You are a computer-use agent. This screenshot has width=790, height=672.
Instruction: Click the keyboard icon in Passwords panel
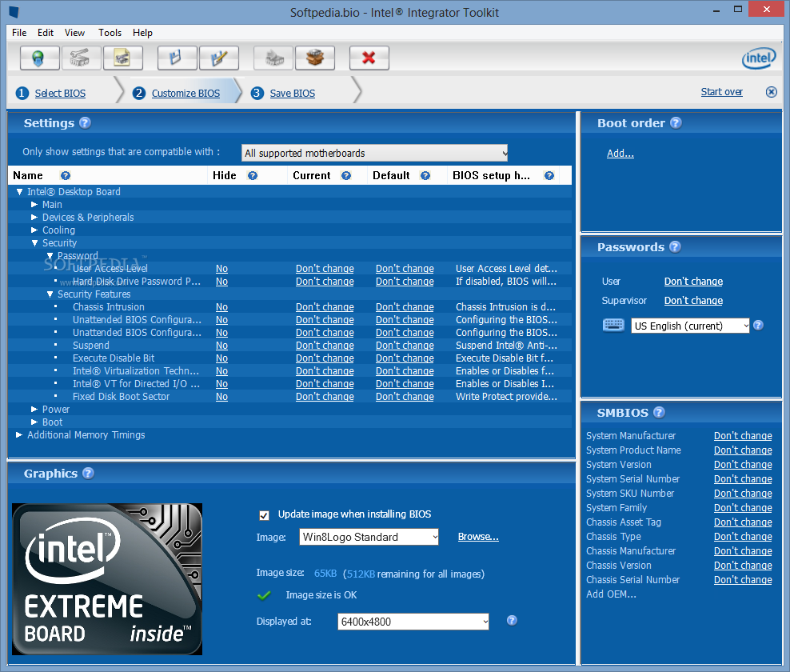point(613,325)
